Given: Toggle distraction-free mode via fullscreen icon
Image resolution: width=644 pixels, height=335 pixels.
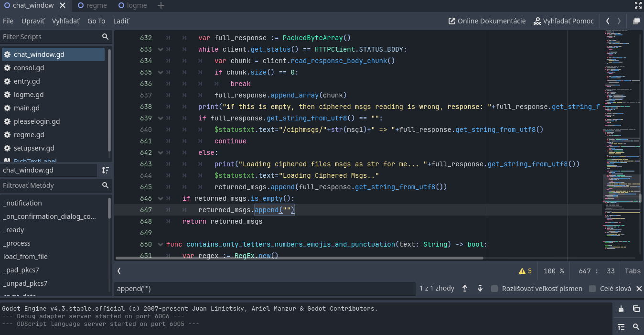Looking at the screenshot, I should point(637,5).
